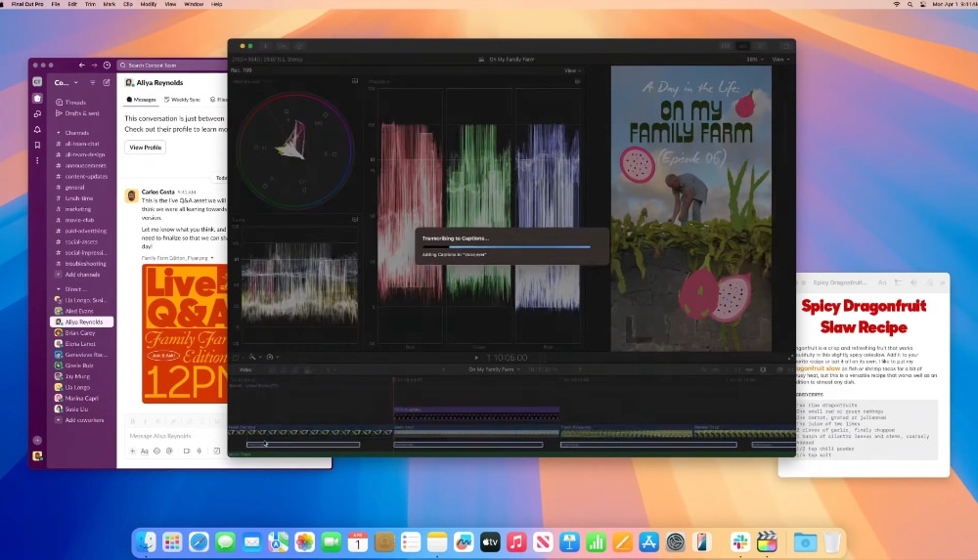Open Photos from the Dock
Image resolution: width=978 pixels, height=560 pixels.
[x=304, y=541]
